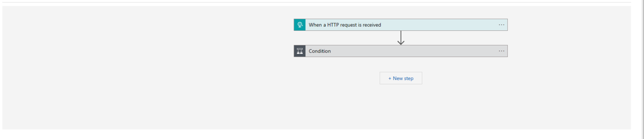Click the blank header area of the HTTP trigger card
Image resolution: width=644 pixels, height=139 pixels.
439,25
